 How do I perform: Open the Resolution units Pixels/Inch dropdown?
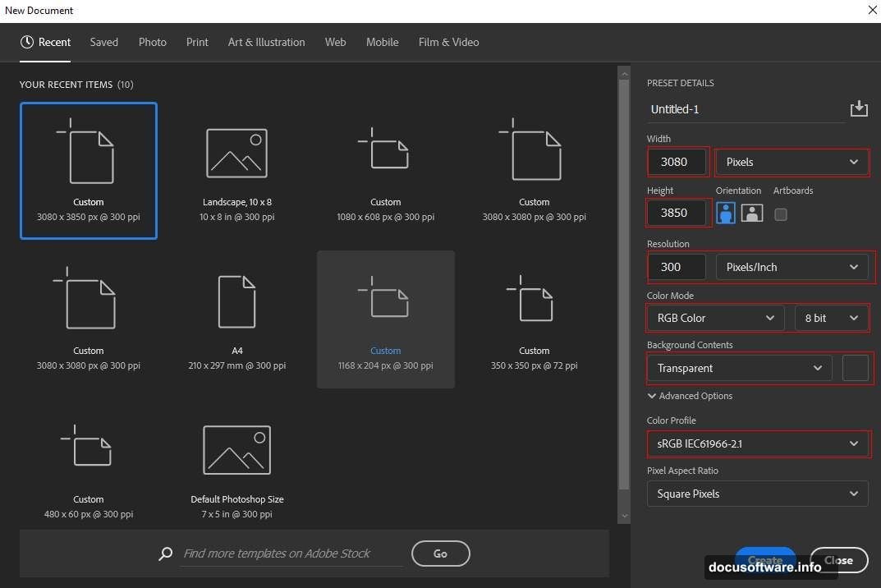(x=791, y=266)
